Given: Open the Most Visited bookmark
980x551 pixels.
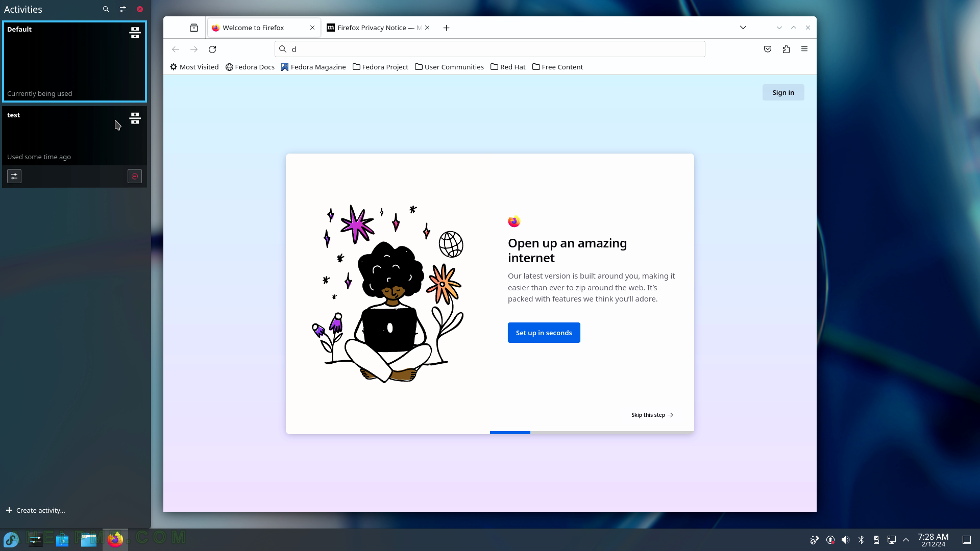Looking at the screenshot, I should point(194,67).
